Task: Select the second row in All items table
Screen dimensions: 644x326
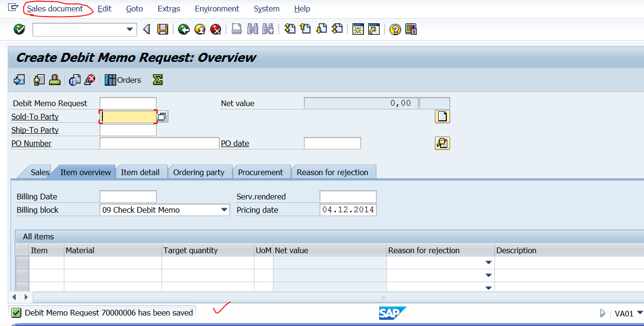Action: (22, 276)
